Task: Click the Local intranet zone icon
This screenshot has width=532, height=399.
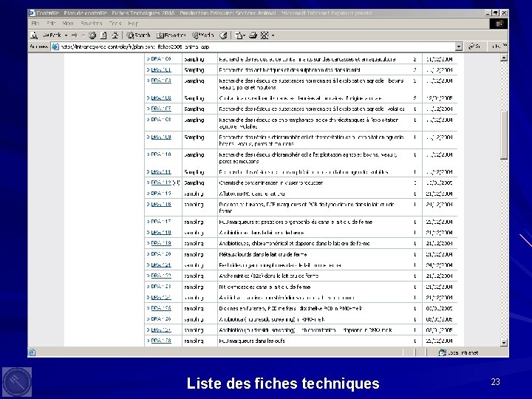Action: tap(442, 352)
